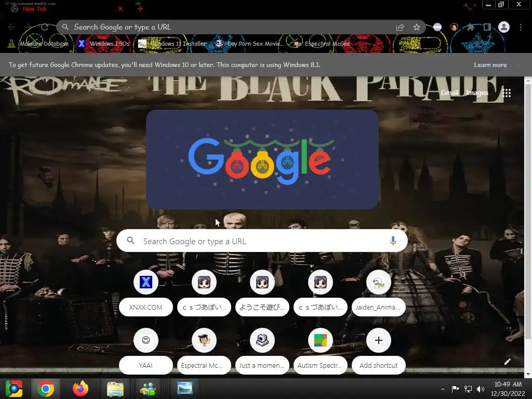Open the Autism Spectr... shortcut tile
532x399 pixels.
pyautogui.click(x=321, y=352)
